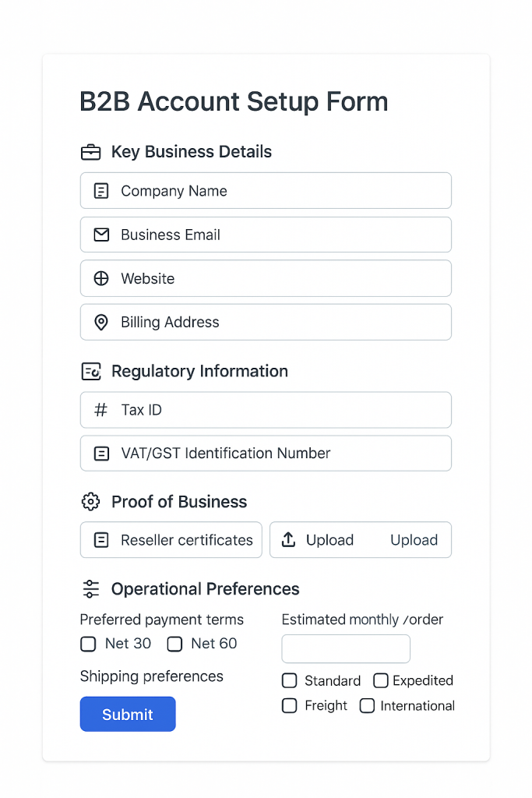Image resolution: width=532 pixels, height=798 pixels.
Task: Click the globe icon in Website field
Action: pyautogui.click(x=101, y=278)
